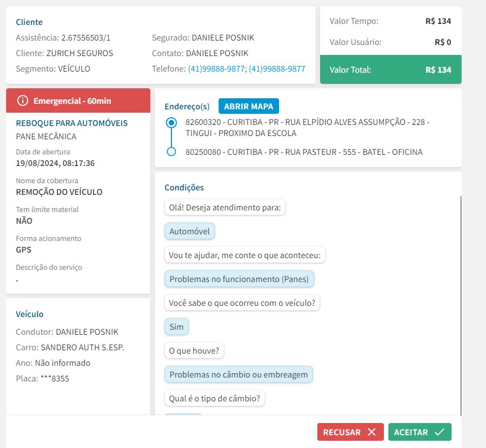Select the origin address filled circle marker
Screen dimensions: 486x448
[171, 123]
